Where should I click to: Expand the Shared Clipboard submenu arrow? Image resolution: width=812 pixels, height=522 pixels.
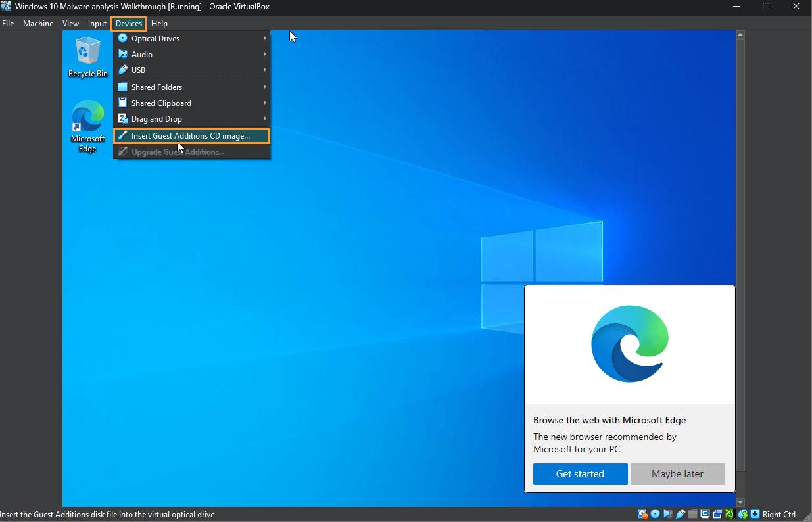(265, 103)
